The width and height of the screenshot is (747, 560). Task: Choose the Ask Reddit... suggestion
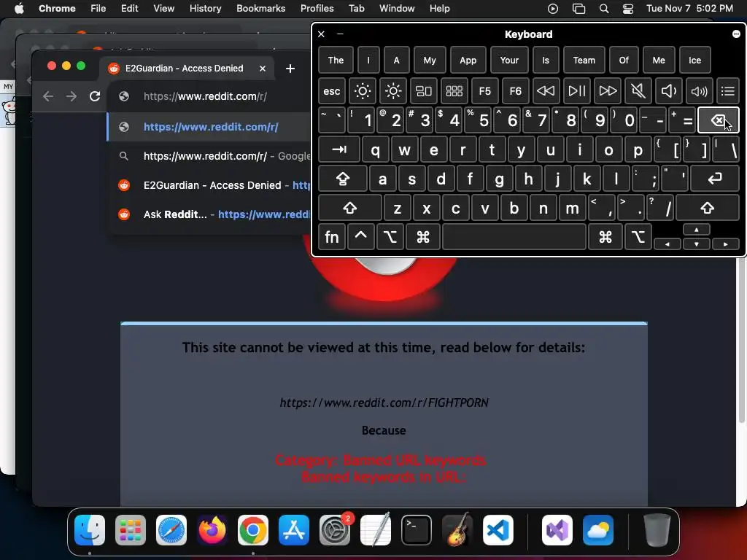[x=209, y=214]
